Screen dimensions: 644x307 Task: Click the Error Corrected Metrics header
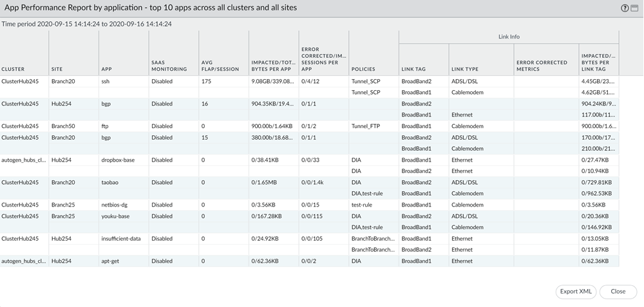pos(542,66)
